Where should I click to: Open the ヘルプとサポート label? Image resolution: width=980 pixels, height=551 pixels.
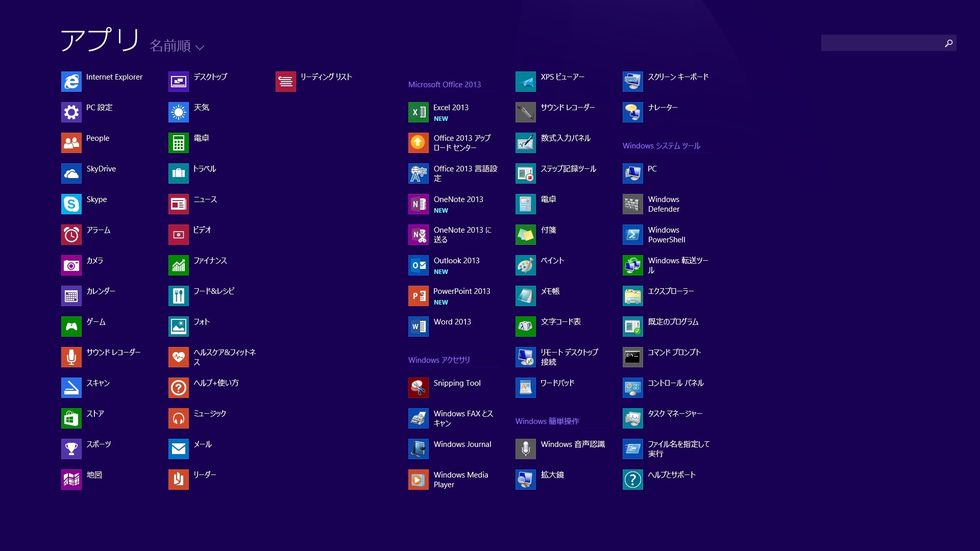[672, 475]
